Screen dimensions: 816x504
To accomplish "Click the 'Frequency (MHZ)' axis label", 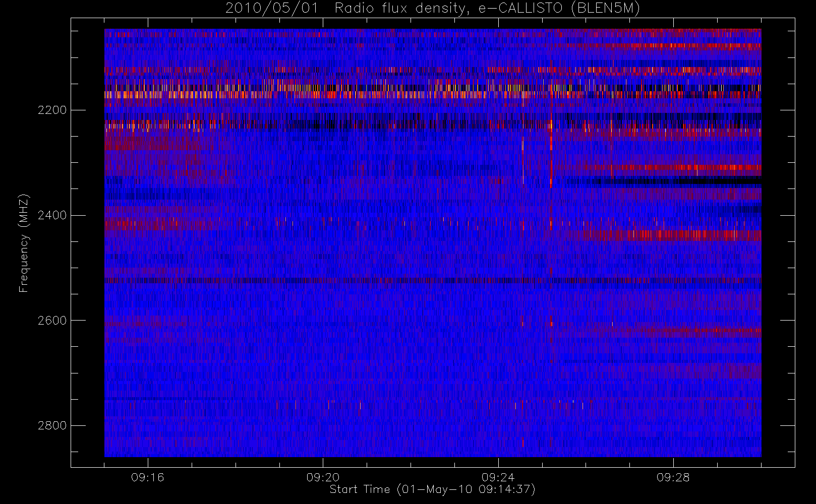I will point(24,243).
